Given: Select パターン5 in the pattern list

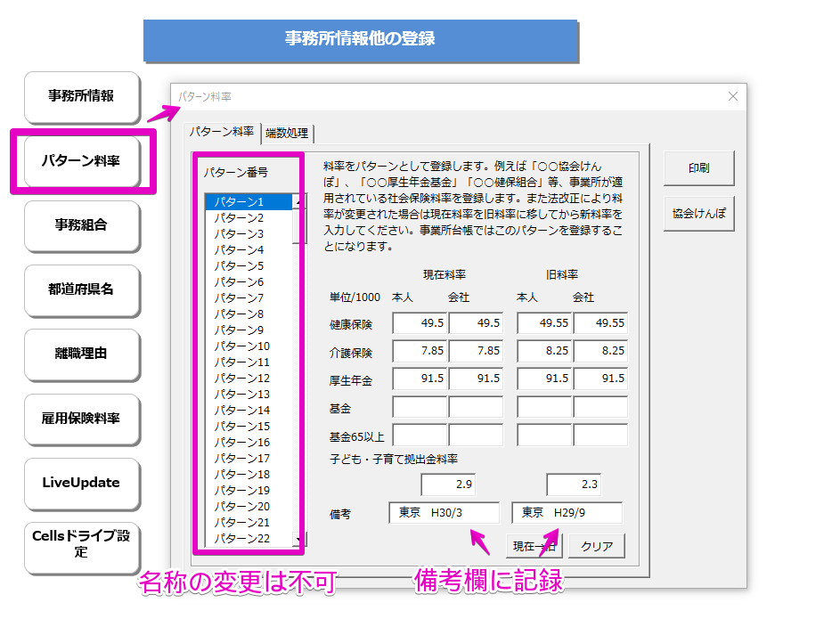Looking at the screenshot, I should point(239,266).
